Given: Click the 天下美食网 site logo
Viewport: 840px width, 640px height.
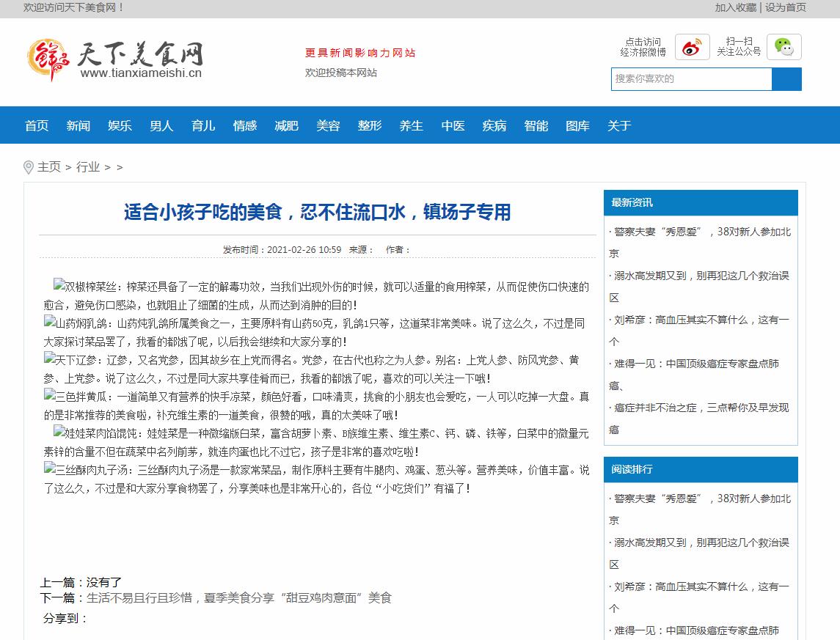Looking at the screenshot, I should pyautogui.click(x=114, y=59).
